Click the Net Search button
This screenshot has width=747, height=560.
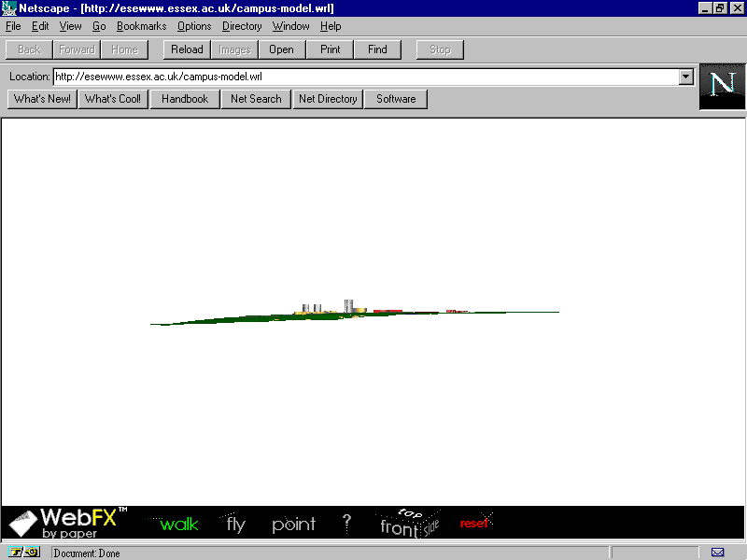click(256, 99)
